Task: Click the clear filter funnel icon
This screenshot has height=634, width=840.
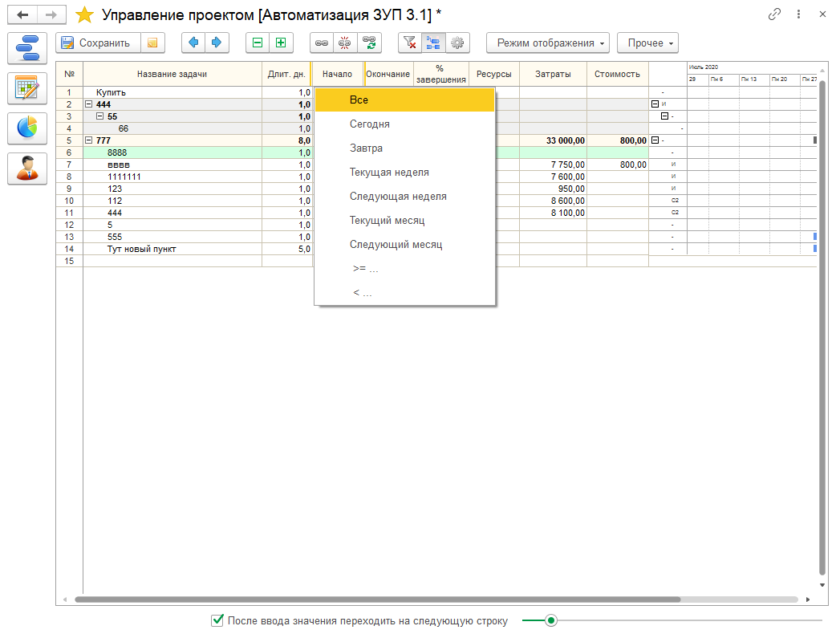Action: (x=409, y=43)
